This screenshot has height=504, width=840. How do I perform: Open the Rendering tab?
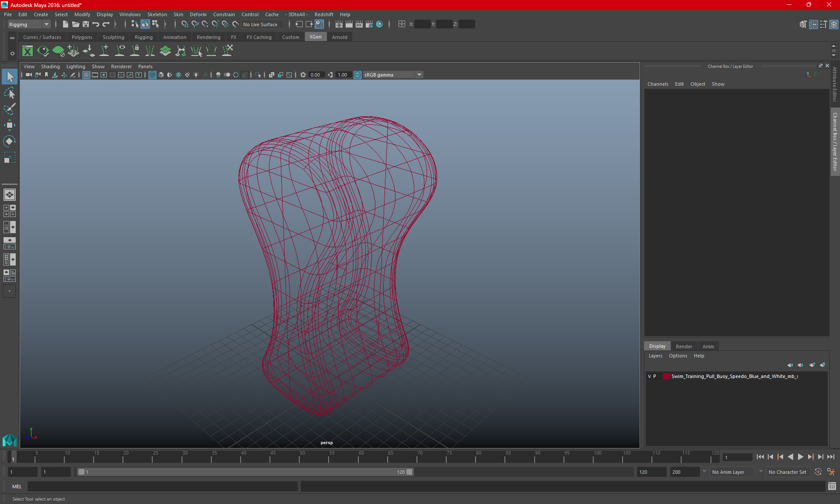[208, 37]
